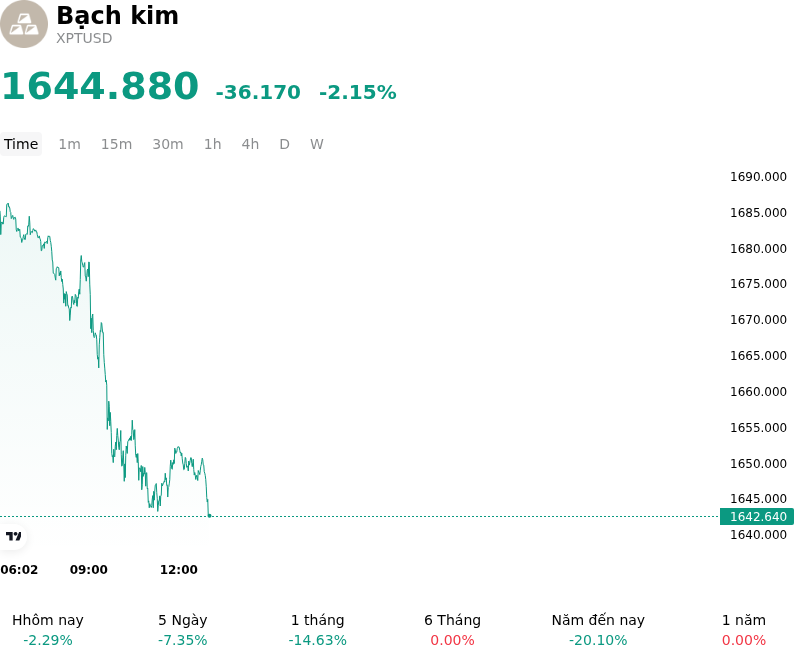Switch to the 15m interval
This screenshot has width=800, height=660.
(116, 144)
